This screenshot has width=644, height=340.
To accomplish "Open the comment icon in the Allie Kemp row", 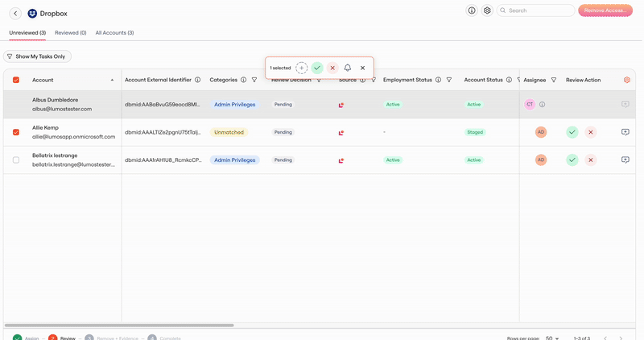I will [625, 132].
